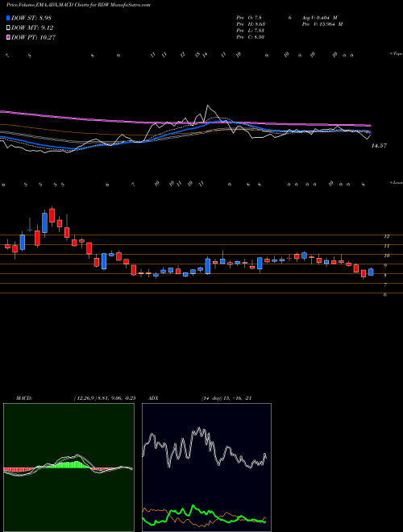The image size is (403, 532).
Task: Click the dark blue ADX indicator panel
Action: 206,468
